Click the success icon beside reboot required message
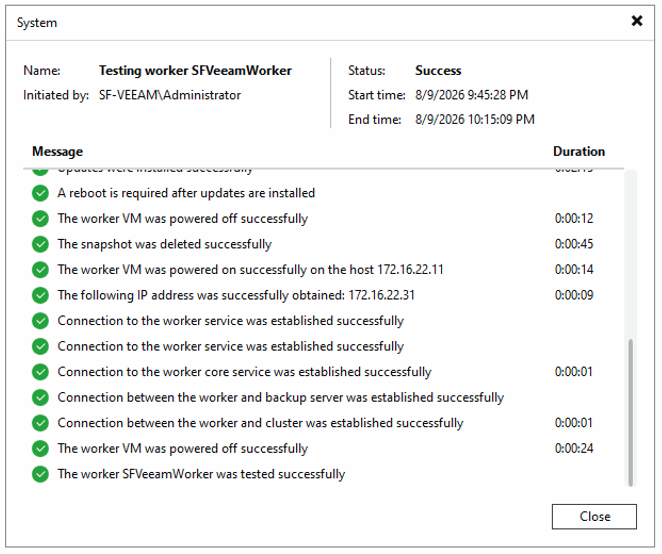 pyautogui.click(x=40, y=193)
